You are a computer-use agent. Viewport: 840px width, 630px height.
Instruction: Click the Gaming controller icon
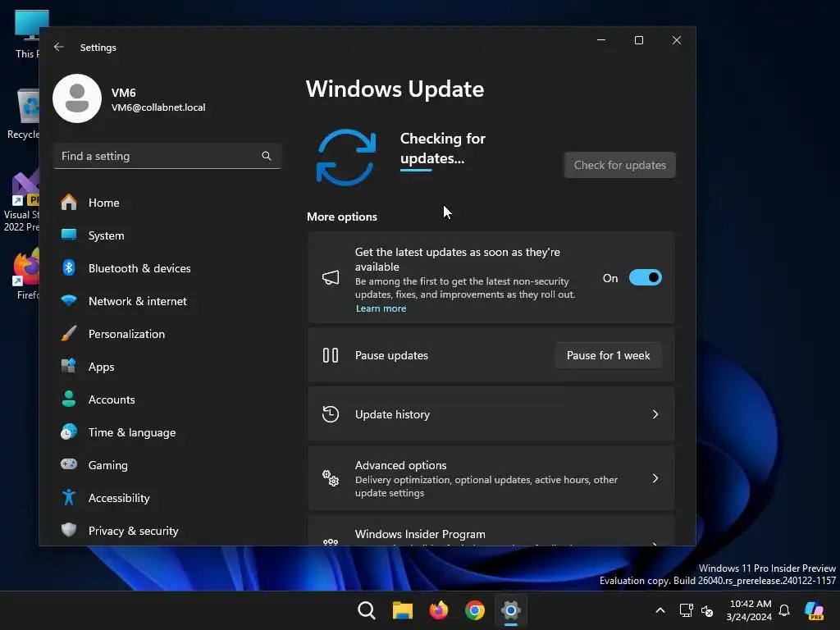click(69, 464)
